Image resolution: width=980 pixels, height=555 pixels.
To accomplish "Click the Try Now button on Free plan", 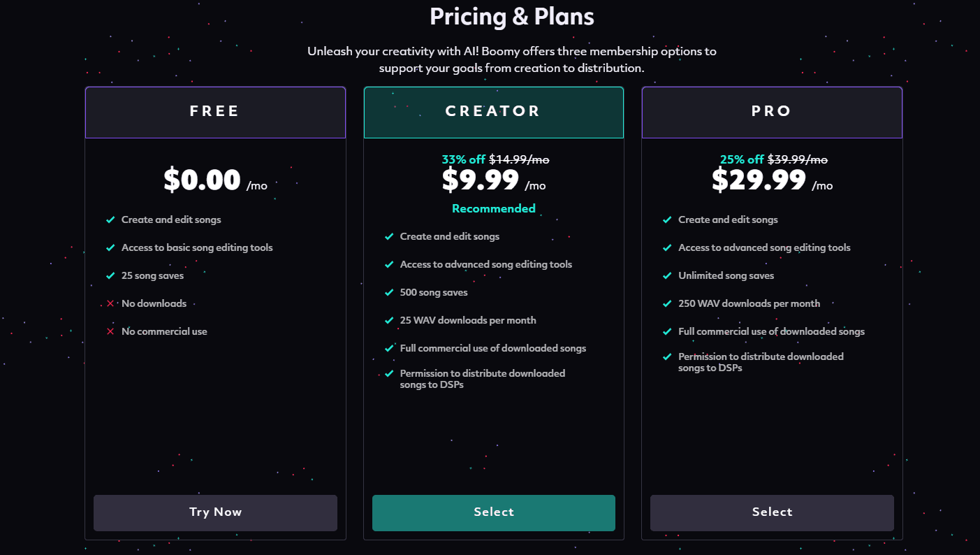I will [215, 512].
